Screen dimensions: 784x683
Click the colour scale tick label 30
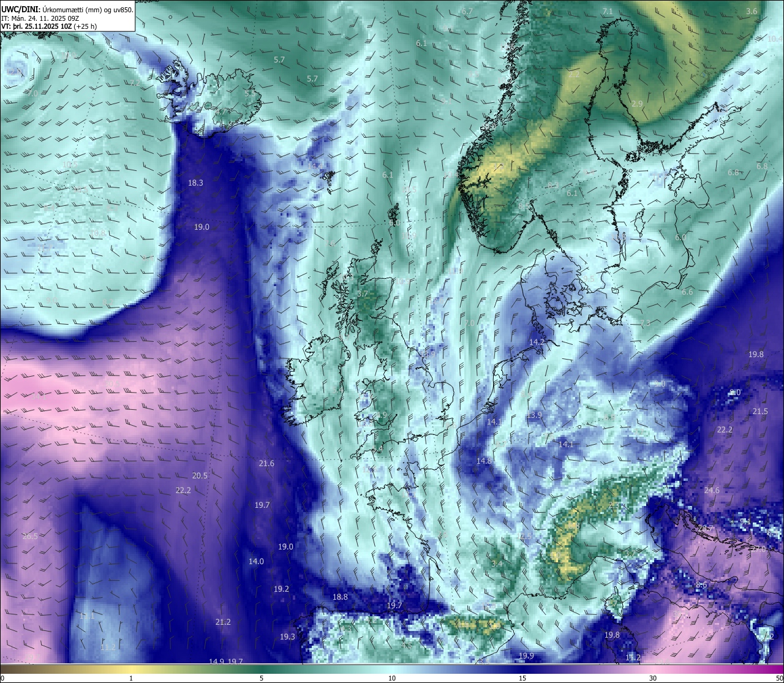[x=653, y=678]
